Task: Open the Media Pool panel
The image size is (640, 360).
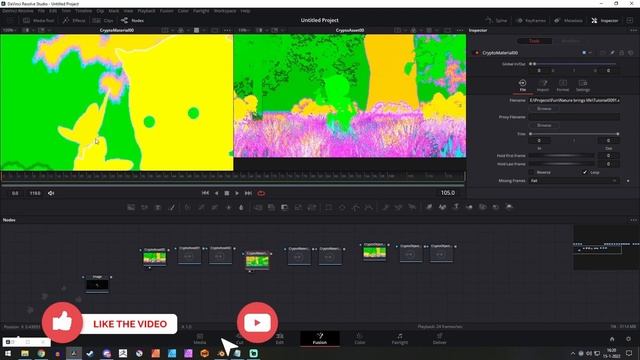Action: coord(38,20)
